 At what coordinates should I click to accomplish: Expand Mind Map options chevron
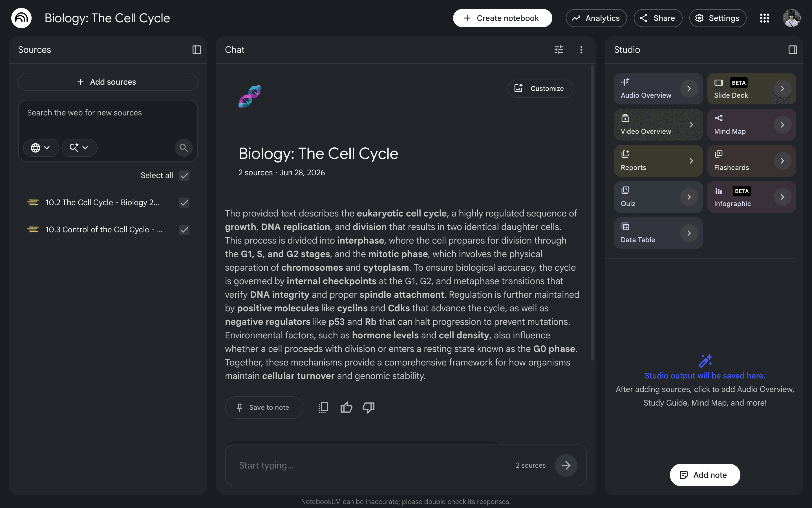click(782, 125)
